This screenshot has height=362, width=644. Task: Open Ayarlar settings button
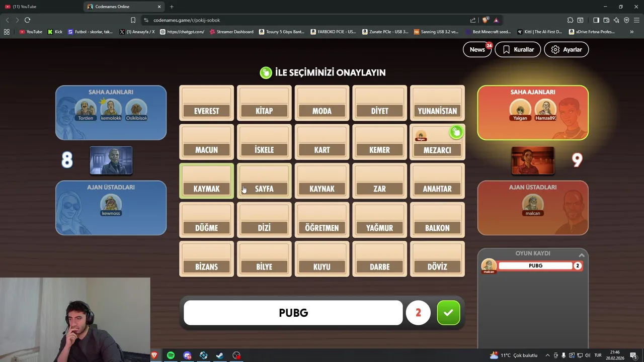(x=566, y=49)
